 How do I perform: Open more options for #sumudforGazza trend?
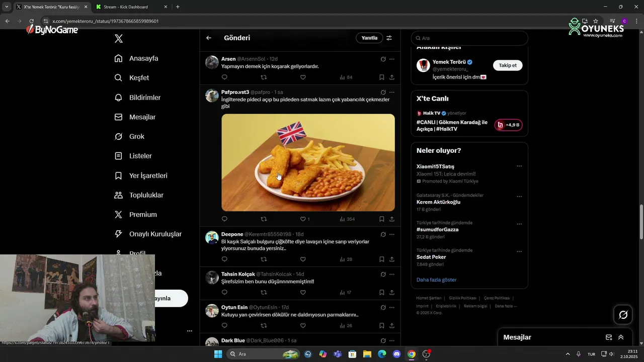pyautogui.click(x=519, y=224)
